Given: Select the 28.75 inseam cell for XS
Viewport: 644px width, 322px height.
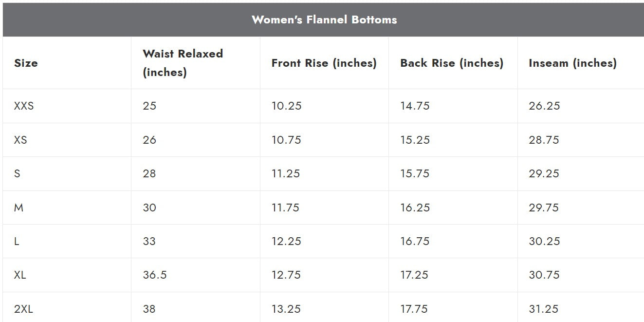Looking at the screenshot, I should coord(544,140).
